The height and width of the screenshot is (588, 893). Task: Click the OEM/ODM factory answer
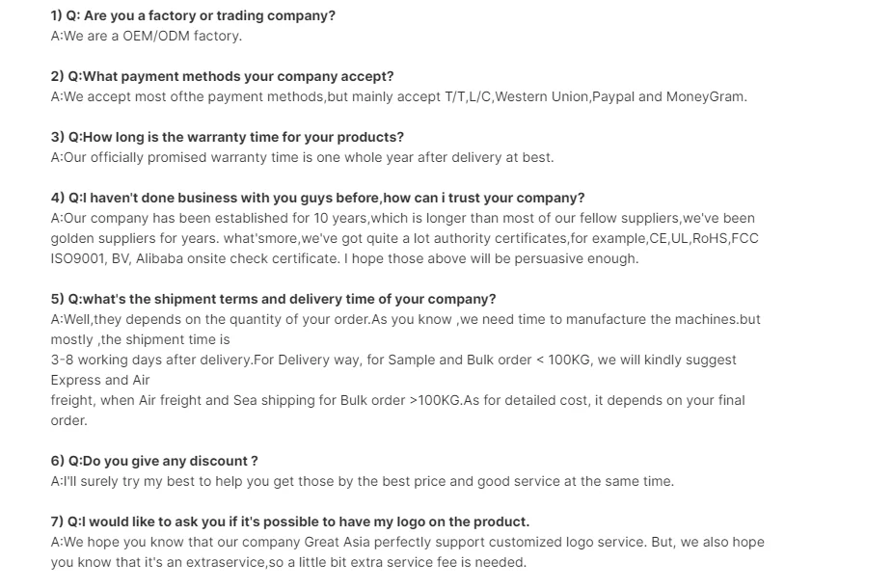[x=147, y=36]
